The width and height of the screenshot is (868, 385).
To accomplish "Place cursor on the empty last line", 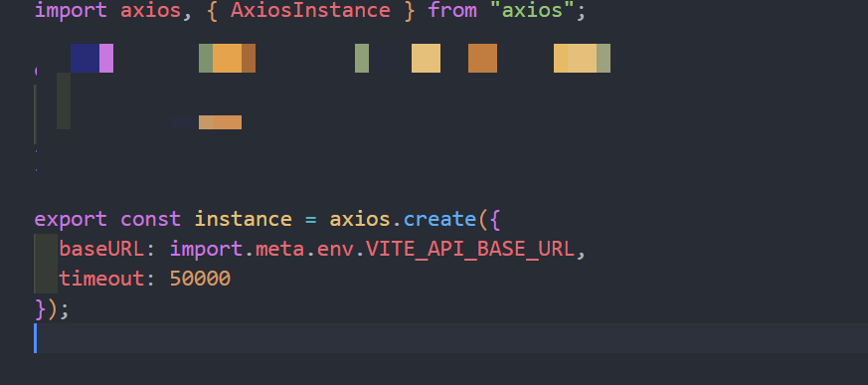I will click(450, 338).
